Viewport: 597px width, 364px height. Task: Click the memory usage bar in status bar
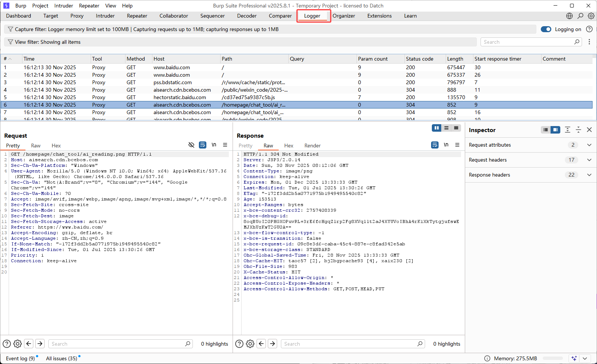pos(552,358)
